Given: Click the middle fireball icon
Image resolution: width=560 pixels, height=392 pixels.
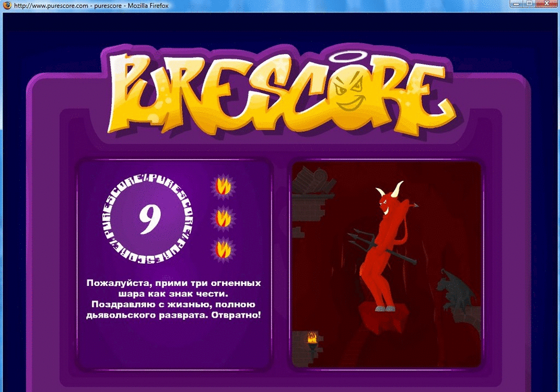Looking at the screenshot, I should [x=223, y=219].
